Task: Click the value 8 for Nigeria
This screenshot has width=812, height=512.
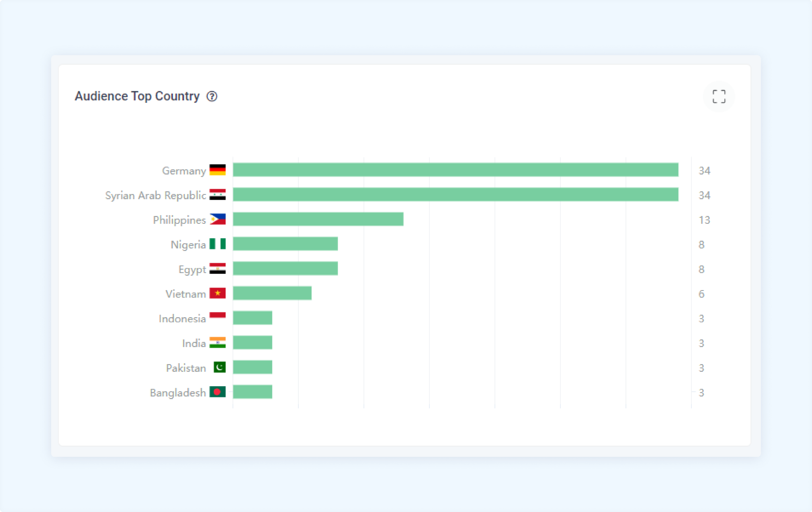Action: 701,244
